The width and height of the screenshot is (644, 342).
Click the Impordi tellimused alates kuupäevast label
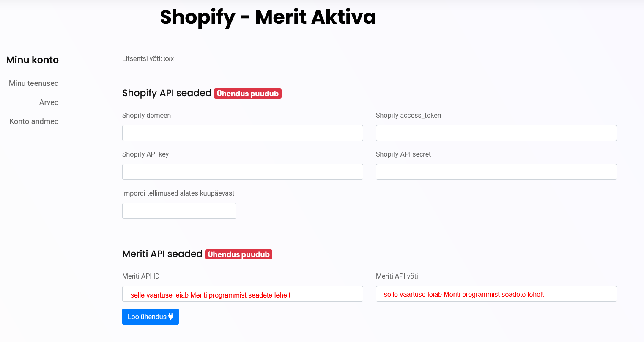pos(178,193)
